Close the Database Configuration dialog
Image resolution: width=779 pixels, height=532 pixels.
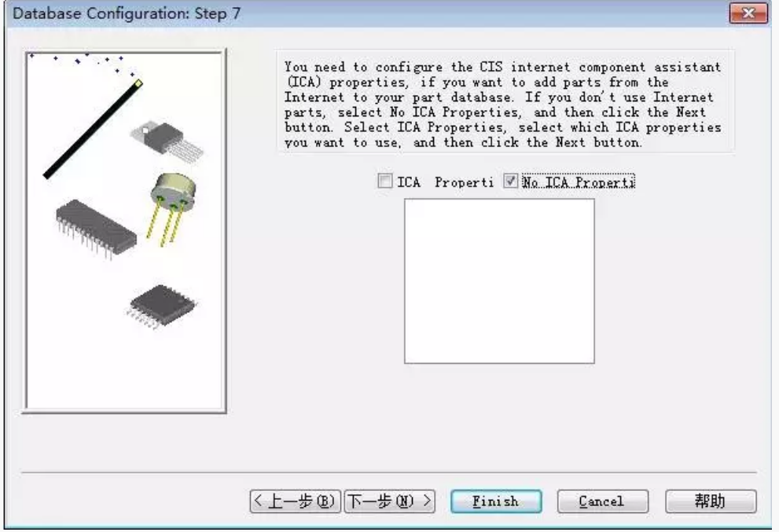point(748,13)
